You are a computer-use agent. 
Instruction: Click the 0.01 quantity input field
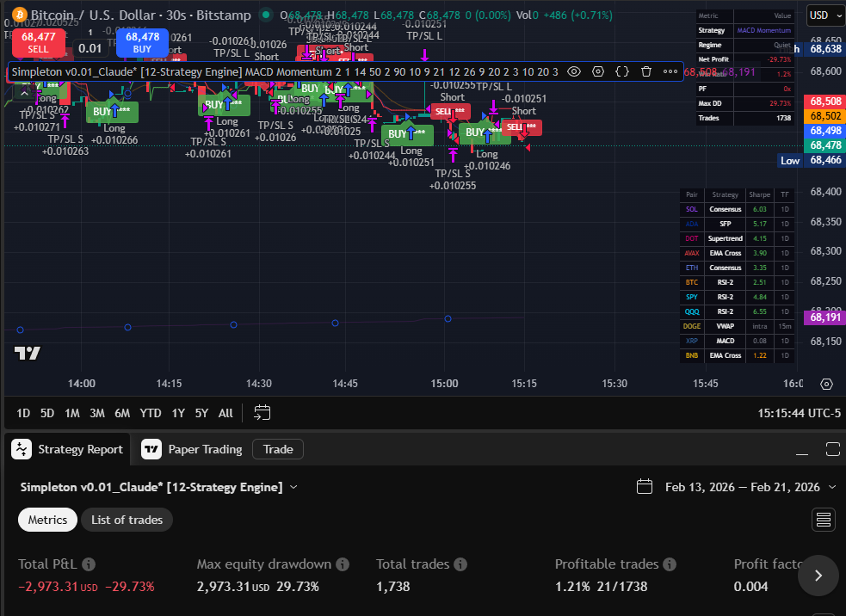(91, 47)
